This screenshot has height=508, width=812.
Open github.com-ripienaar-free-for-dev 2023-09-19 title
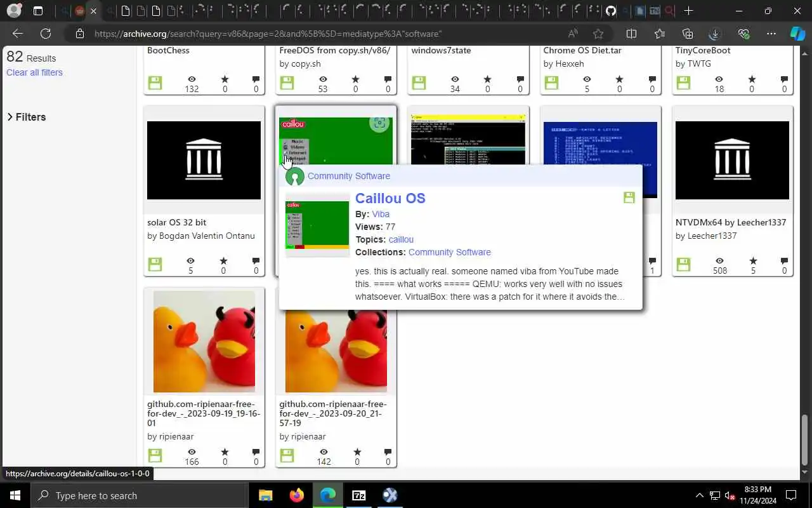coord(204,413)
